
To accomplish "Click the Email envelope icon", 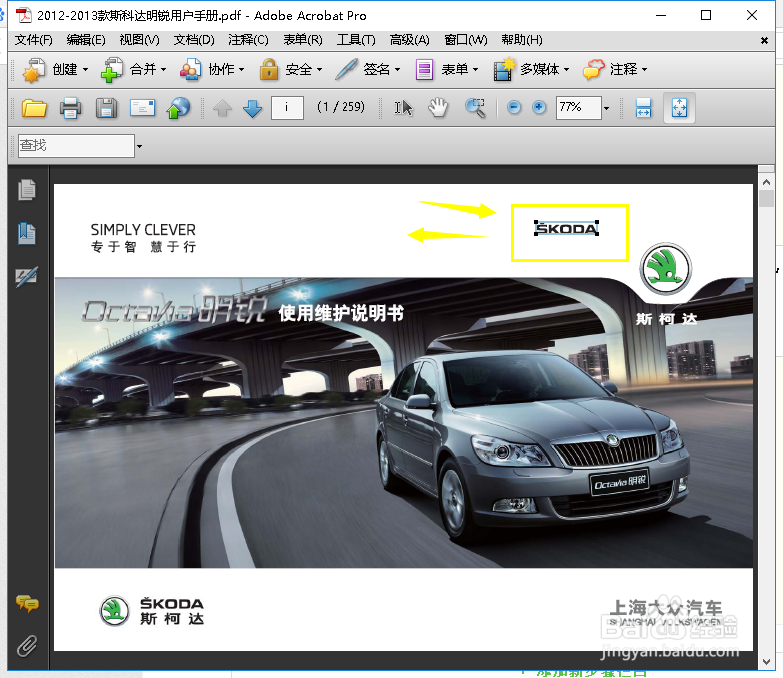I will coord(142,108).
